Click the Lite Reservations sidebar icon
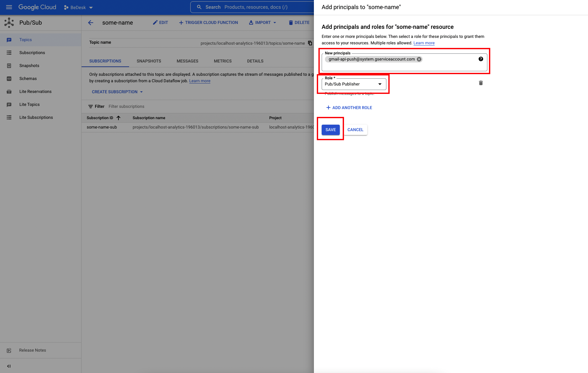588x373 pixels. click(x=9, y=92)
